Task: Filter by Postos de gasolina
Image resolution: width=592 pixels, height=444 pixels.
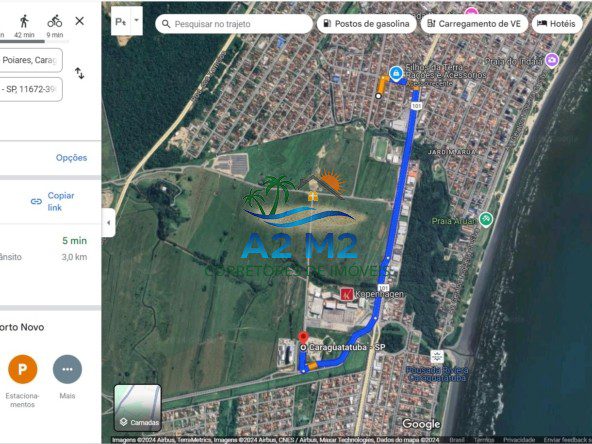Action: 367,24
